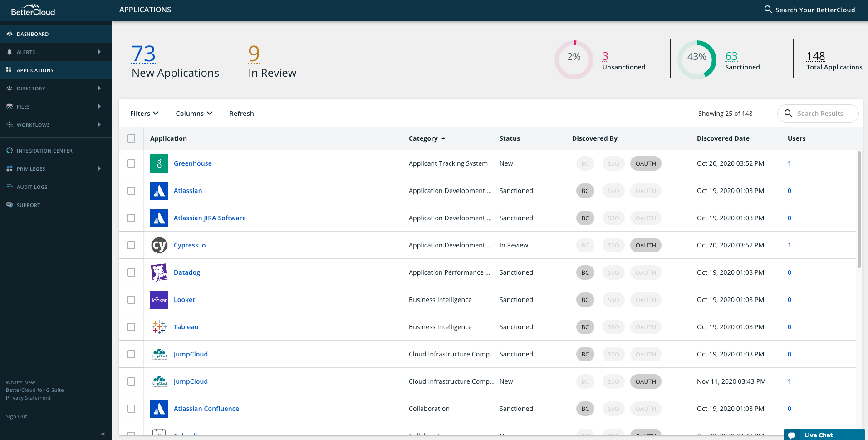Click the 73 New Applications count
Image resolution: width=868 pixels, height=440 pixels.
pyautogui.click(x=143, y=54)
